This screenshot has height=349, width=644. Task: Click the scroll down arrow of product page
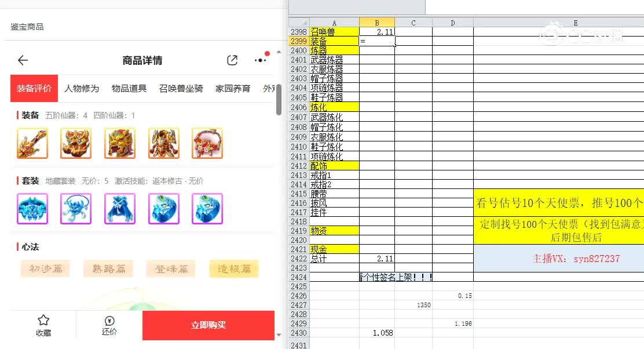click(x=279, y=335)
